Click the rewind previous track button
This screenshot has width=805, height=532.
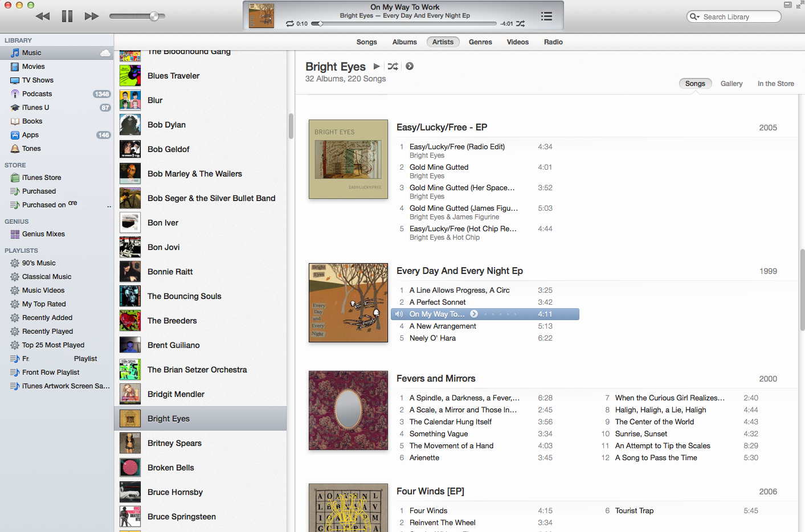(x=43, y=16)
